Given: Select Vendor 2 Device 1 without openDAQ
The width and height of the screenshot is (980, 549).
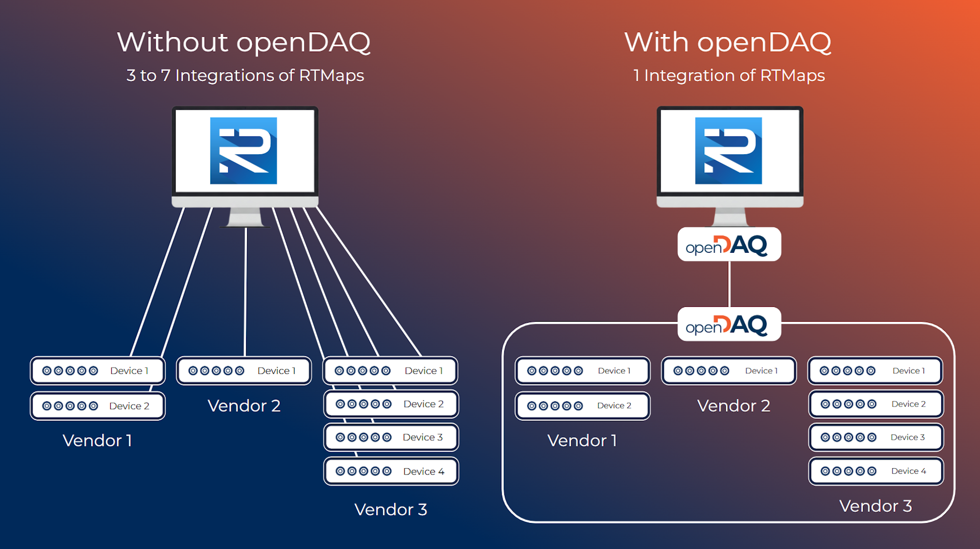Looking at the screenshot, I should pos(244,371).
